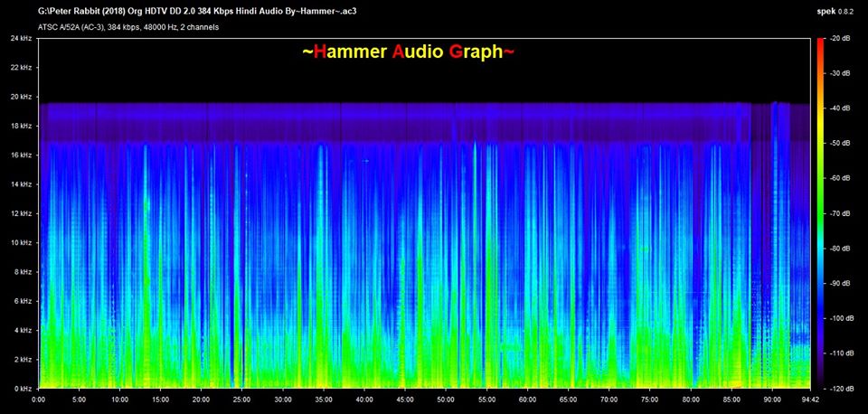This screenshot has width=868, height=414.
Task: Click the 80:00 time axis label
Action: (690, 399)
